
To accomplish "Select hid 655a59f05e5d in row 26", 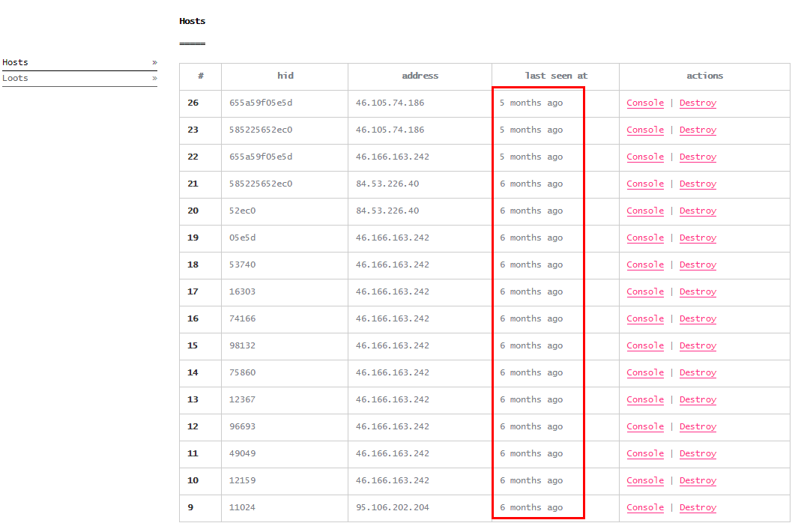I will click(261, 103).
